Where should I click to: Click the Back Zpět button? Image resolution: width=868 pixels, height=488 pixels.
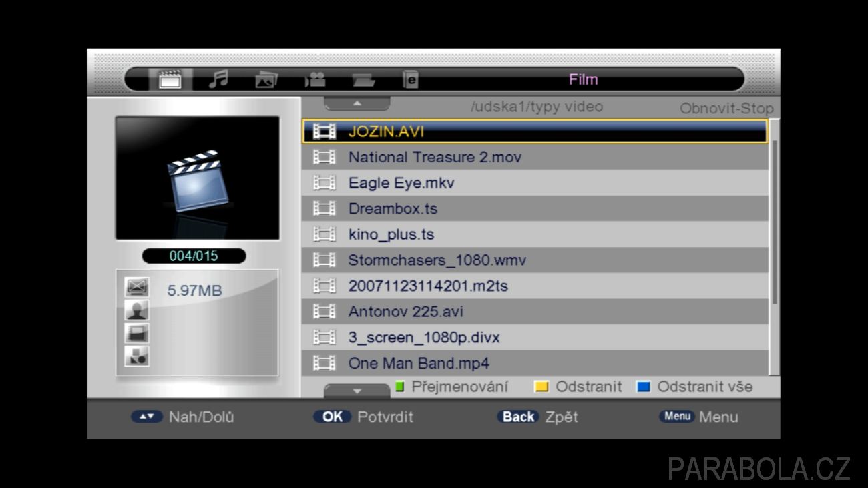(537, 417)
